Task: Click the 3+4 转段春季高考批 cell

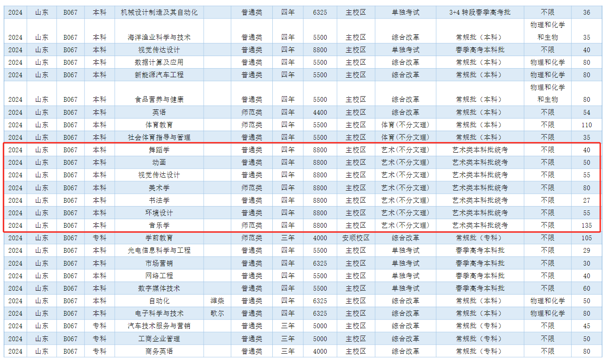Action: pos(479,12)
